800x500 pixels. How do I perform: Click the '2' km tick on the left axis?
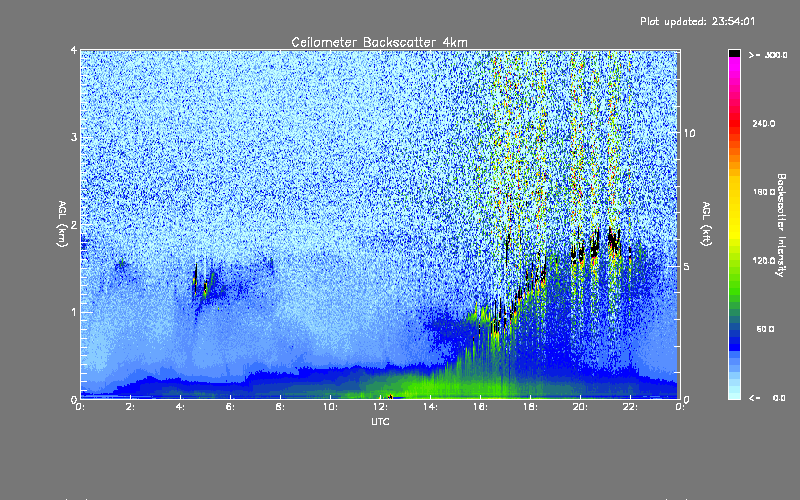(x=74, y=224)
